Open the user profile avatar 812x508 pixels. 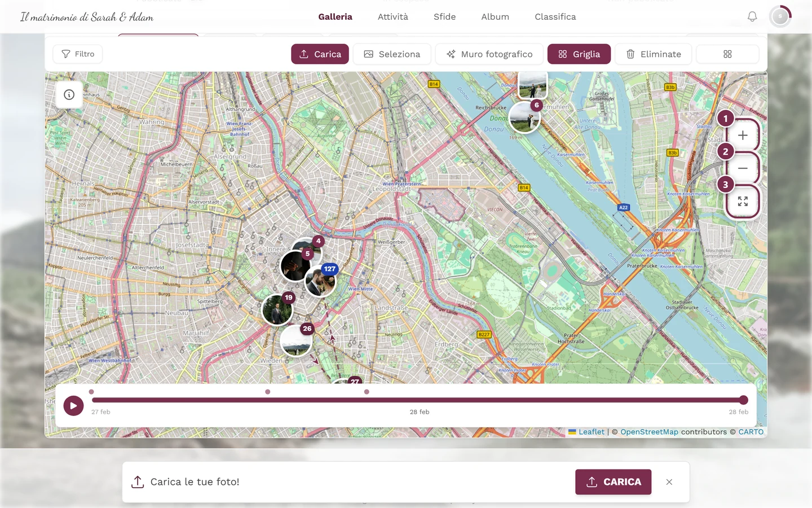tap(780, 17)
